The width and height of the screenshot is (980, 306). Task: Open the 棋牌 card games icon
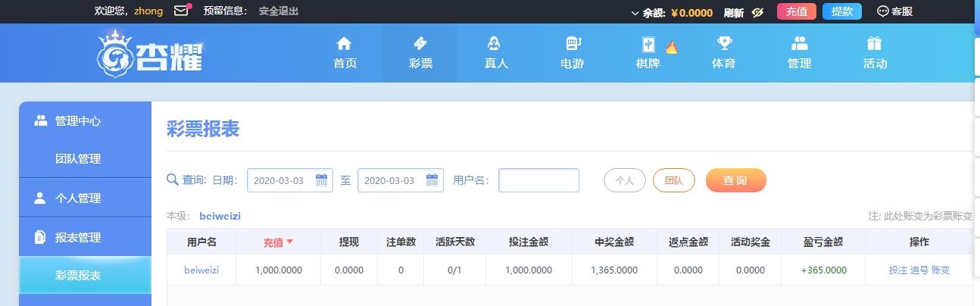point(649,44)
